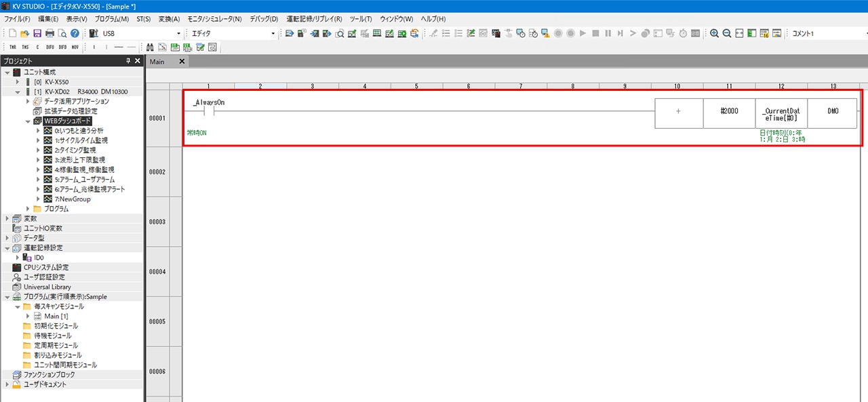Open the プログラム(M) menu
This screenshot has width=868, height=402.
pos(112,19)
